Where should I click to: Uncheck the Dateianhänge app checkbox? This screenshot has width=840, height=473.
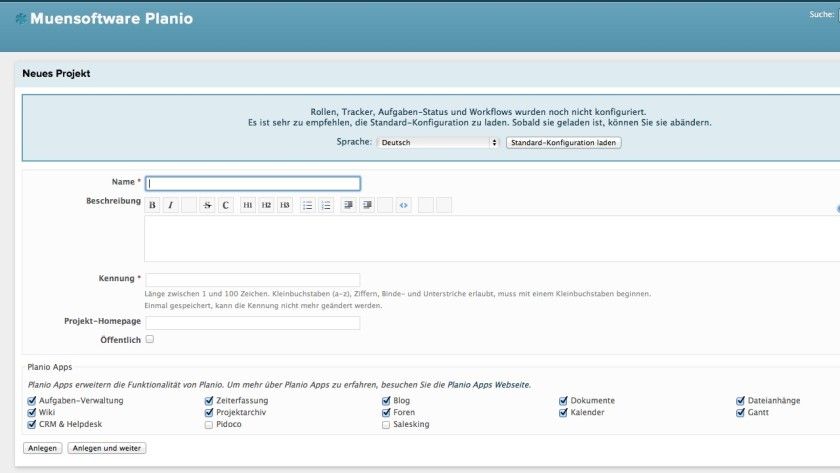pyautogui.click(x=740, y=401)
